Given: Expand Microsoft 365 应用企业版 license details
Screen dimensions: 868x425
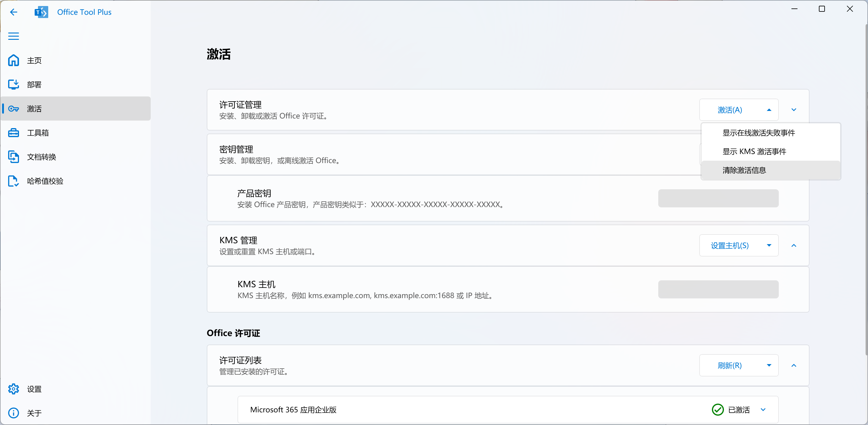Looking at the screenshot, I should click(763, 410).
